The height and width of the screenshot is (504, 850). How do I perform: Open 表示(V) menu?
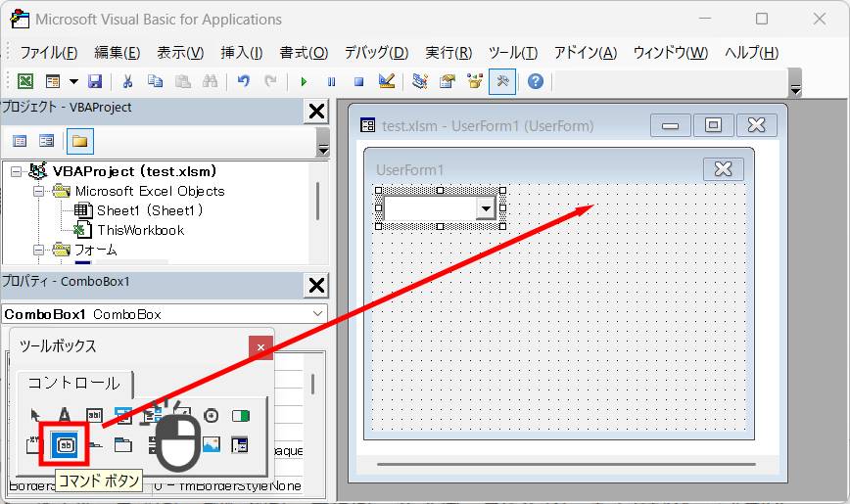tap(180, 53)
